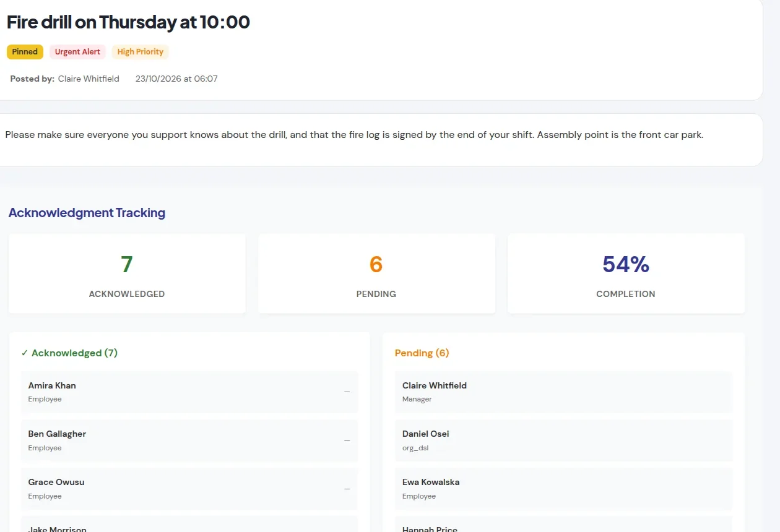Click the dash in Ben Gallagher's row

pos(347,440)
